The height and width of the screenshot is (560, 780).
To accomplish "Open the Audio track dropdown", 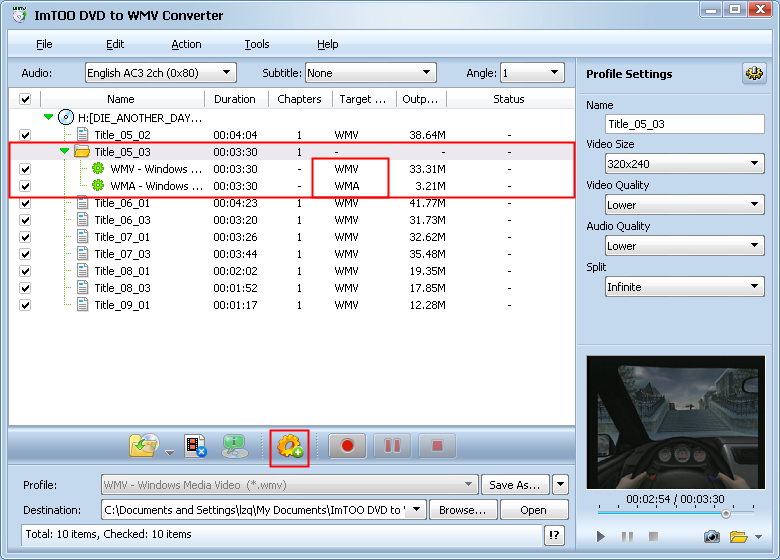I will [x=161, y=73].
